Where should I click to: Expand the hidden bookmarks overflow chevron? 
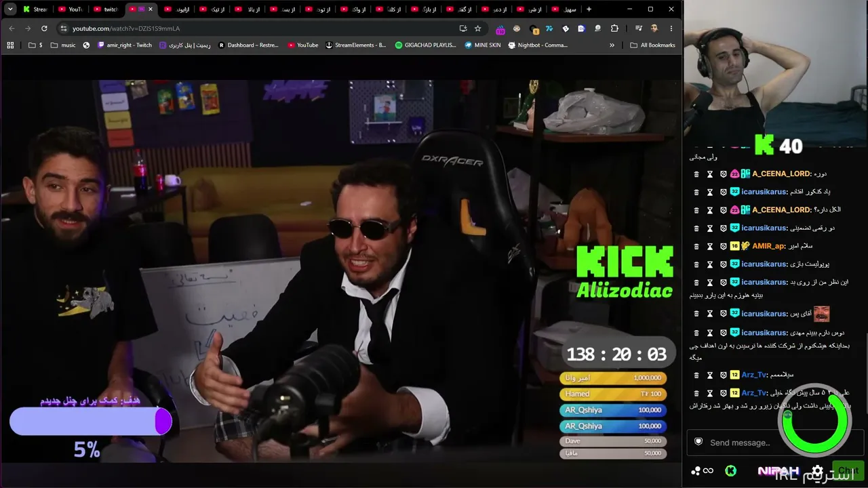(612, 45)
